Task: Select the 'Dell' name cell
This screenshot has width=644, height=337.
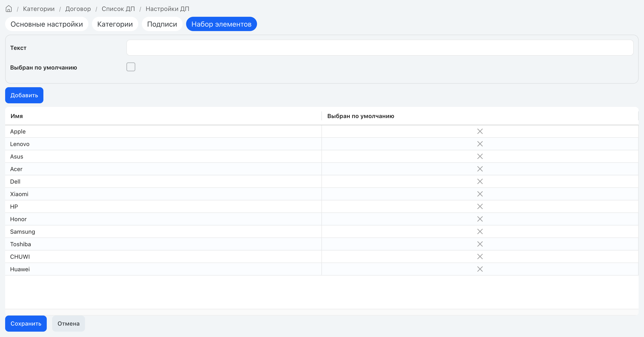Action: 163,181
